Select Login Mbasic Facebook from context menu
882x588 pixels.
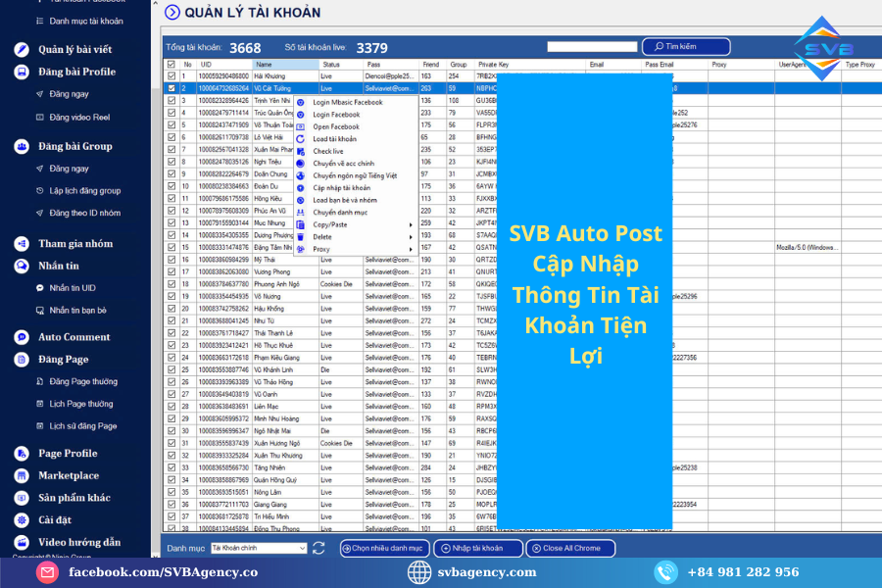coord(347,102)
